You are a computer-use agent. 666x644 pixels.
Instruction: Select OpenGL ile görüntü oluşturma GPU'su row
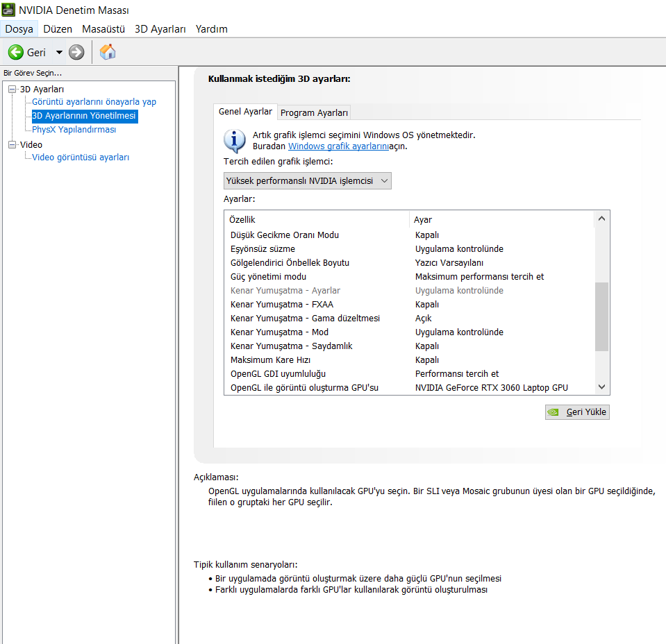(408, 388)
